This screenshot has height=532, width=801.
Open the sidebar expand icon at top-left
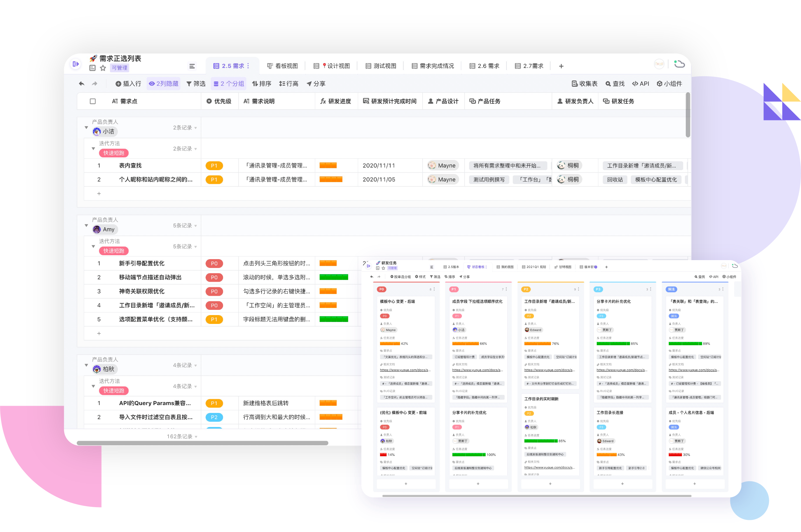tap(76, 64)
